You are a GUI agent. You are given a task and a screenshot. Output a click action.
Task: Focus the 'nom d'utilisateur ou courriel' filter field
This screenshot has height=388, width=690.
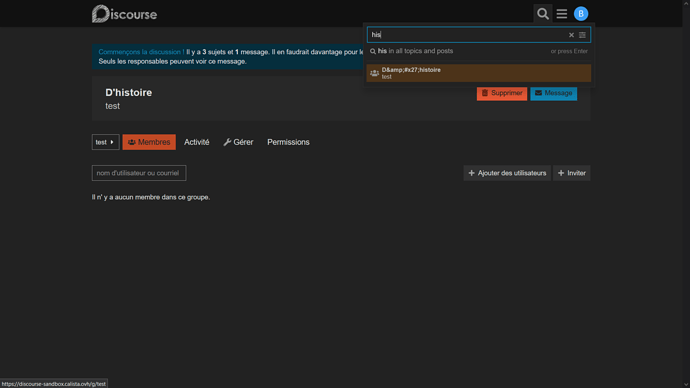139,173
